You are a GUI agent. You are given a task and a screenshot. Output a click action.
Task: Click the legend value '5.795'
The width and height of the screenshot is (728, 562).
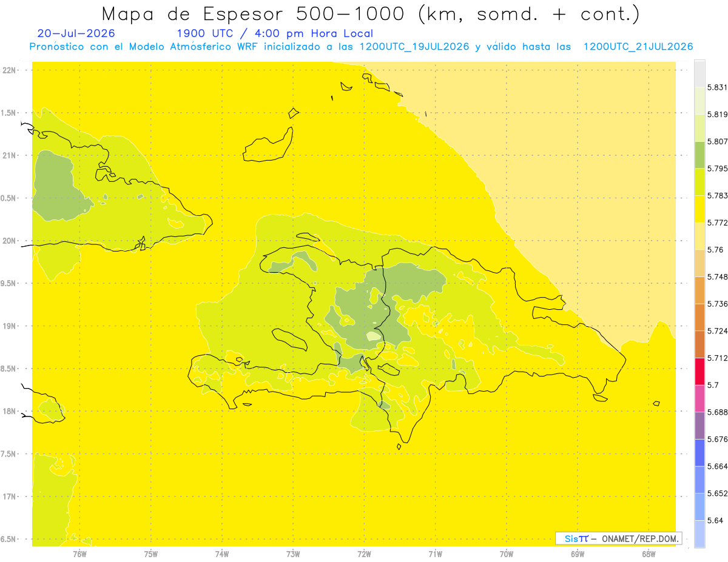(x=717, y=169)
